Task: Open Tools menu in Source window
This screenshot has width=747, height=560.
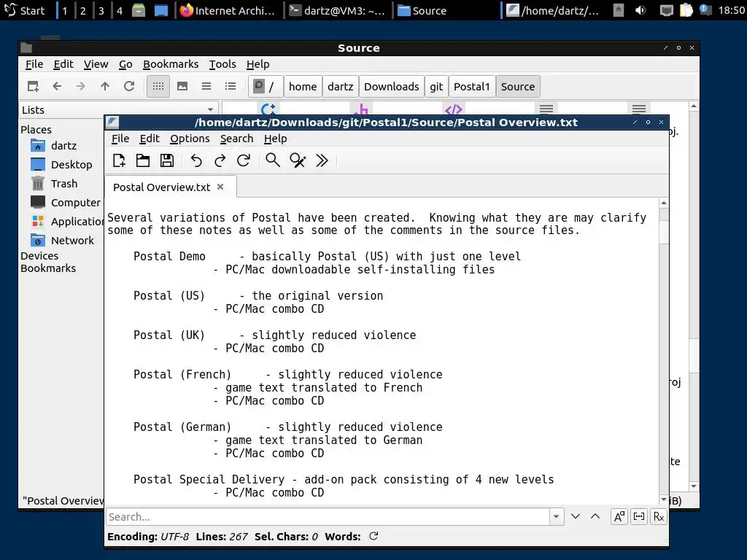Action: click(x=222, y=64)
